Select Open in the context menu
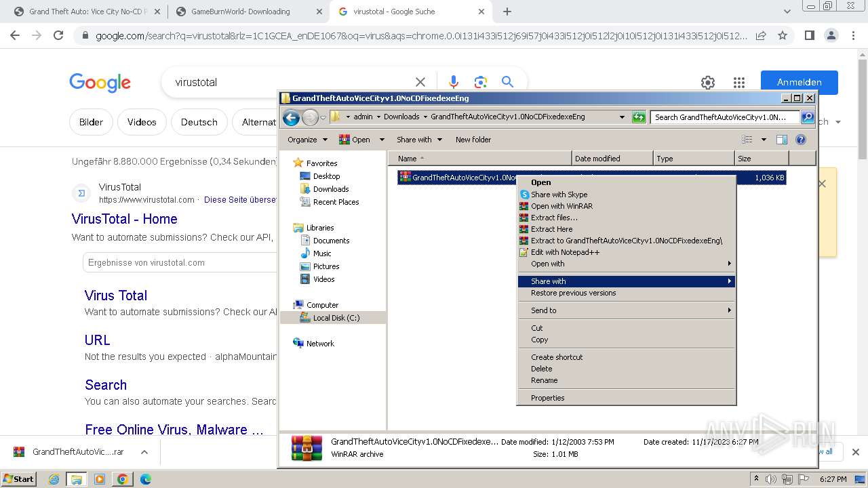Viewport: 868px width, 488px height. 626,182
